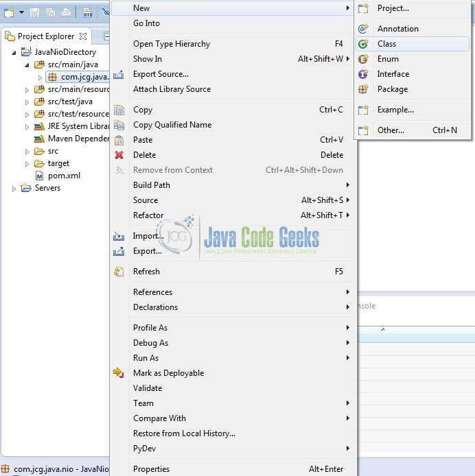Expand the Servers project node
The height and width of the screenshot is (476, 475).
[x=14, y=189]
